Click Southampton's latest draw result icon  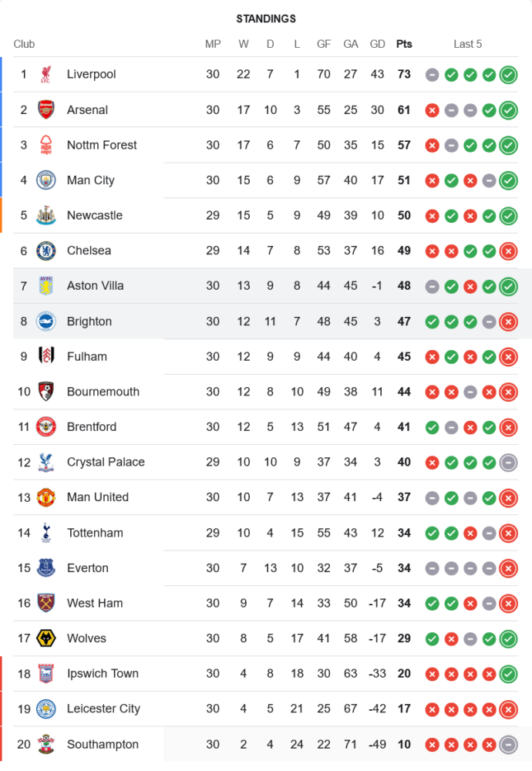[x=508, y=745]
